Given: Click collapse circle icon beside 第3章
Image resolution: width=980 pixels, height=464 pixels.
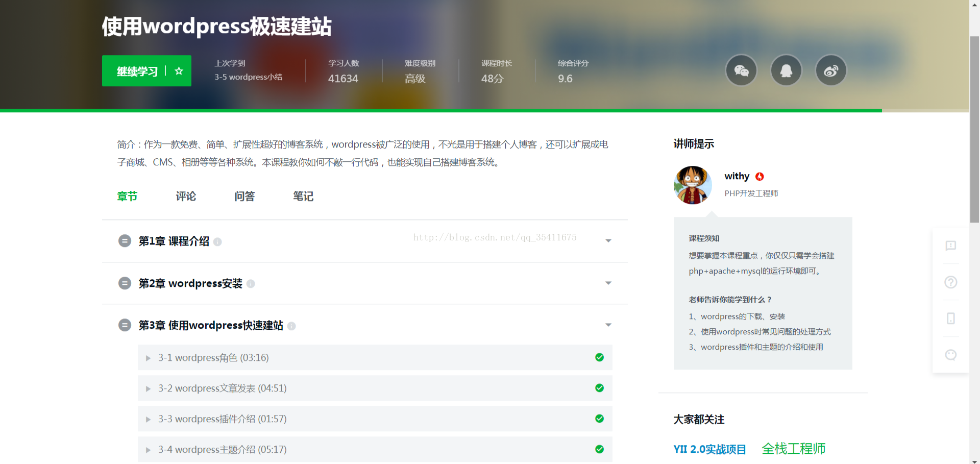Looking at the screenshot, I should 125,325.
